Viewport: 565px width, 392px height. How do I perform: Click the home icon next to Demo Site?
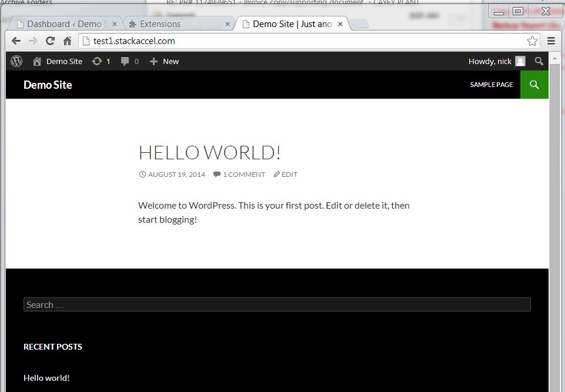[36, 61]
